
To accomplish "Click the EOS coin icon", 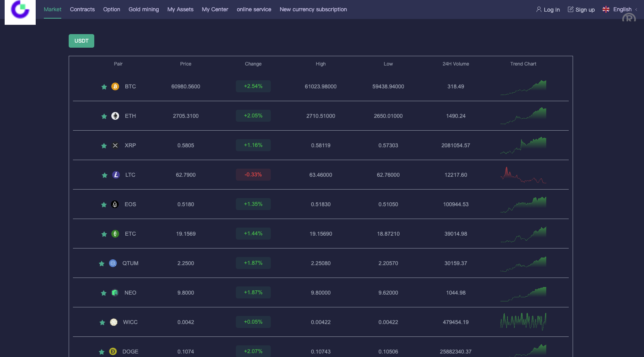I will point(115,204).
